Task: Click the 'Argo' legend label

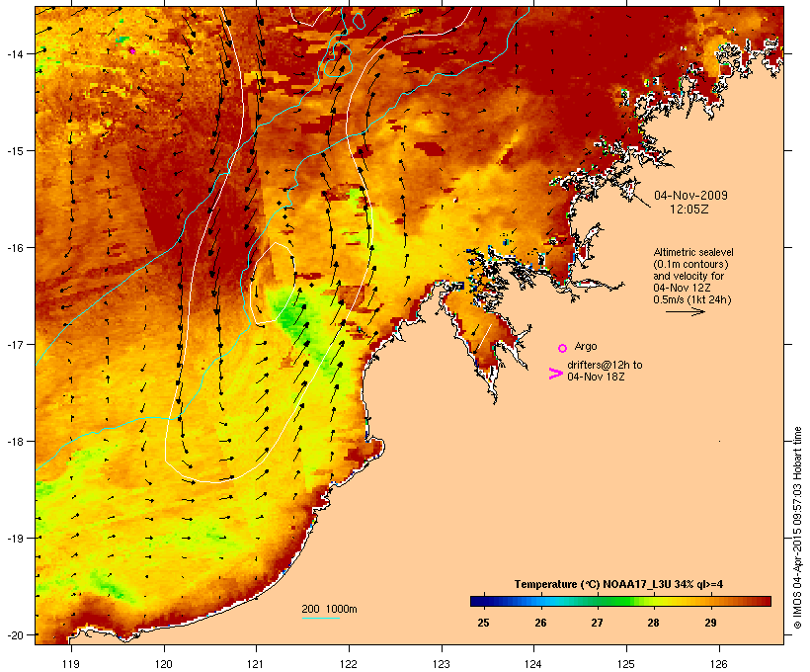Action: pos(586,346)
